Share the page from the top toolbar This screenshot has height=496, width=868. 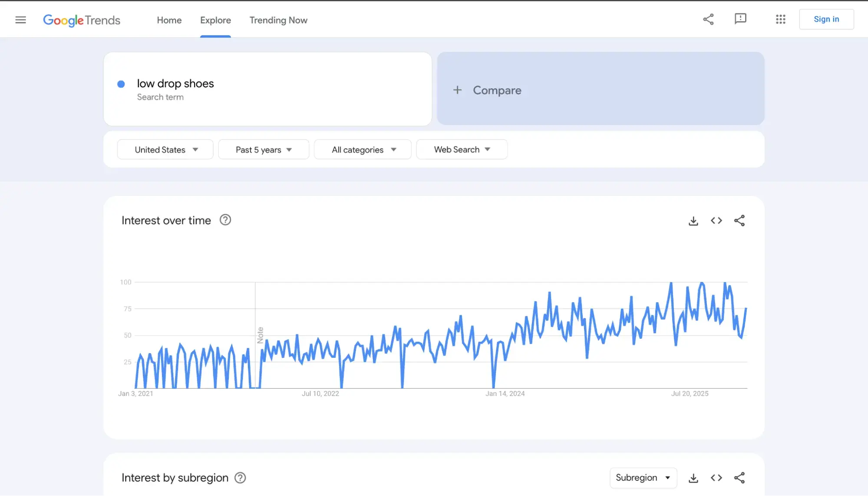pos(708,19)
